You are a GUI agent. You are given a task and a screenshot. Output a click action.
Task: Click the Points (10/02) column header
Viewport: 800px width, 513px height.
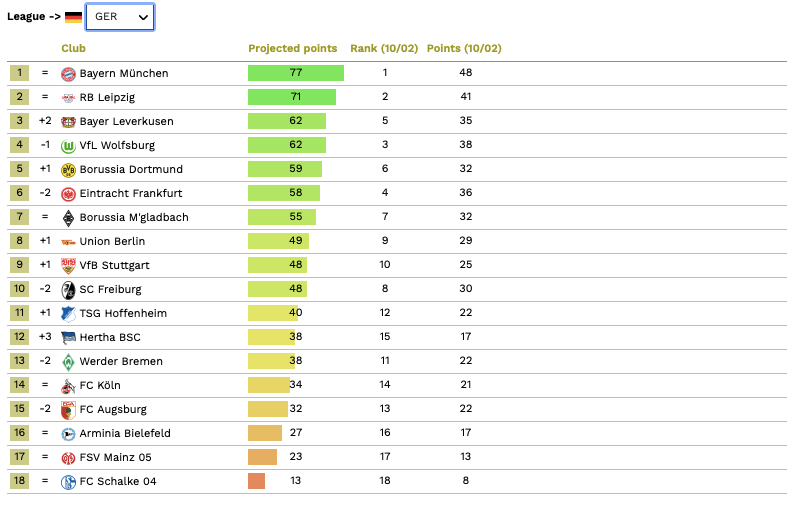pyautogui.click(x=464, y=48)
